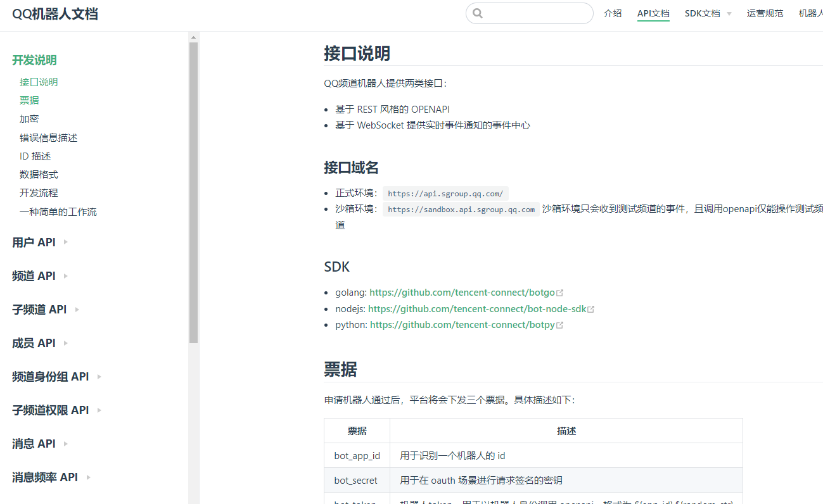Open the SDK文档 nav menu
The height and width of the screenshot is (504, 823).
point(702,13)
